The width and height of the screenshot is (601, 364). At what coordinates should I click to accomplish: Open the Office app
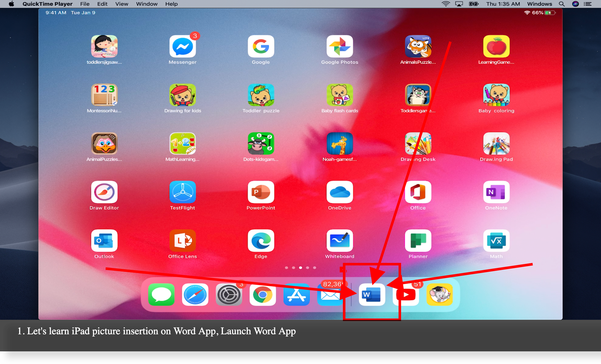point(418,192)
